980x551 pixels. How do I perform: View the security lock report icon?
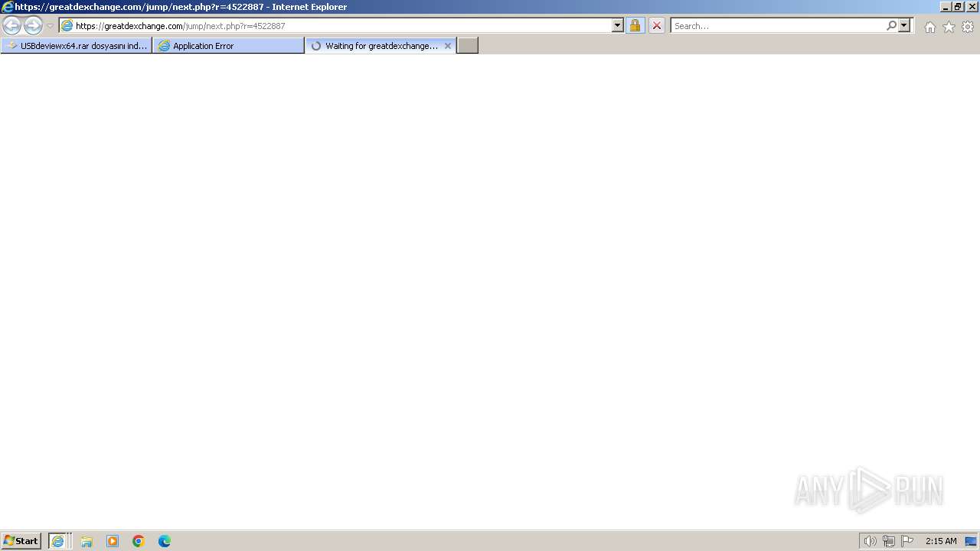pos(635,26)
